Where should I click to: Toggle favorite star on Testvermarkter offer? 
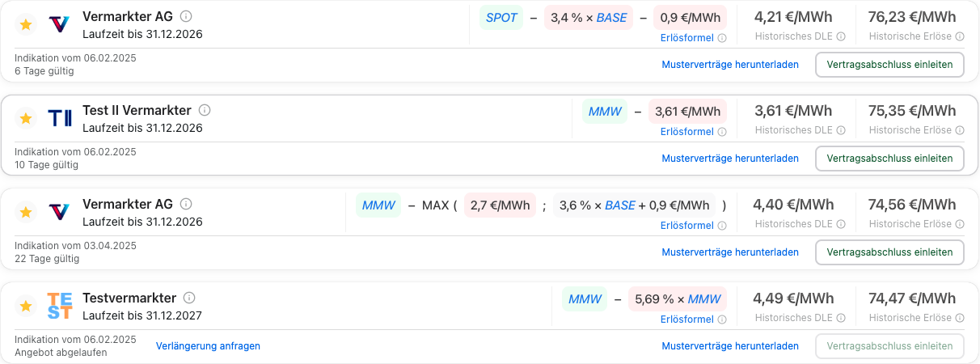26,307
